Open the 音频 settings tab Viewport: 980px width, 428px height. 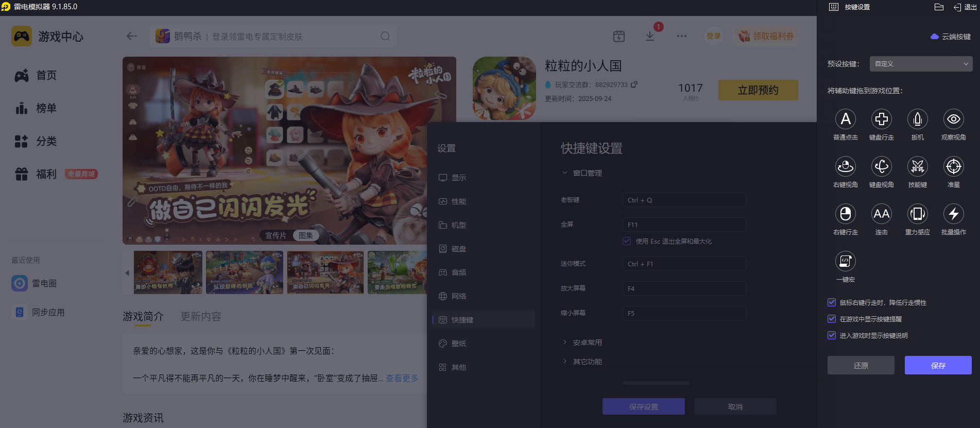(484, 272)
